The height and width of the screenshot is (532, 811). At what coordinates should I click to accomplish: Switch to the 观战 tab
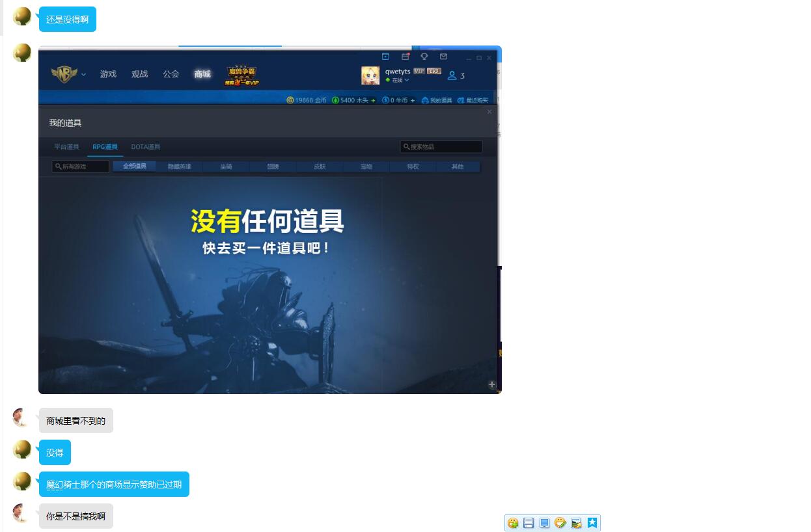click(x=140, y=74)
